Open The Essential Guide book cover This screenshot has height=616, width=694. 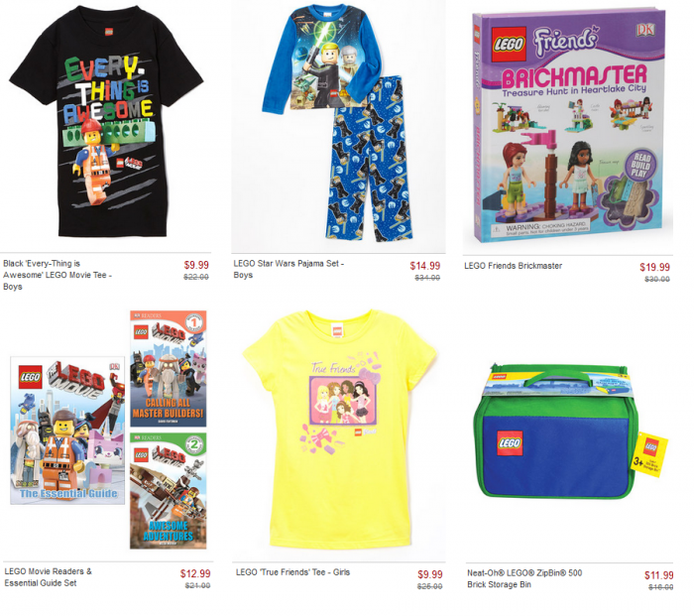click(67, 430)
